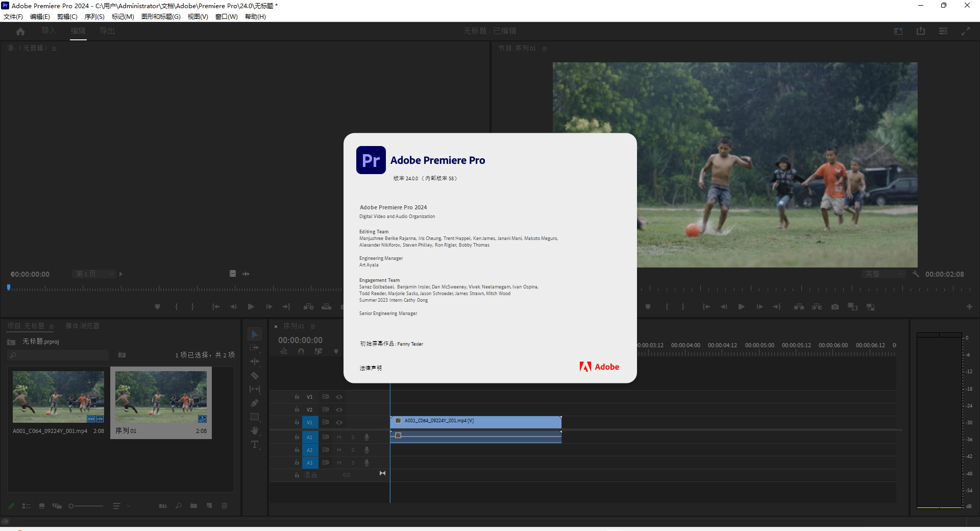Viewport: 980px width, 531px height.
Task: Select the Pen tool
Action: [x=255, y=403]
